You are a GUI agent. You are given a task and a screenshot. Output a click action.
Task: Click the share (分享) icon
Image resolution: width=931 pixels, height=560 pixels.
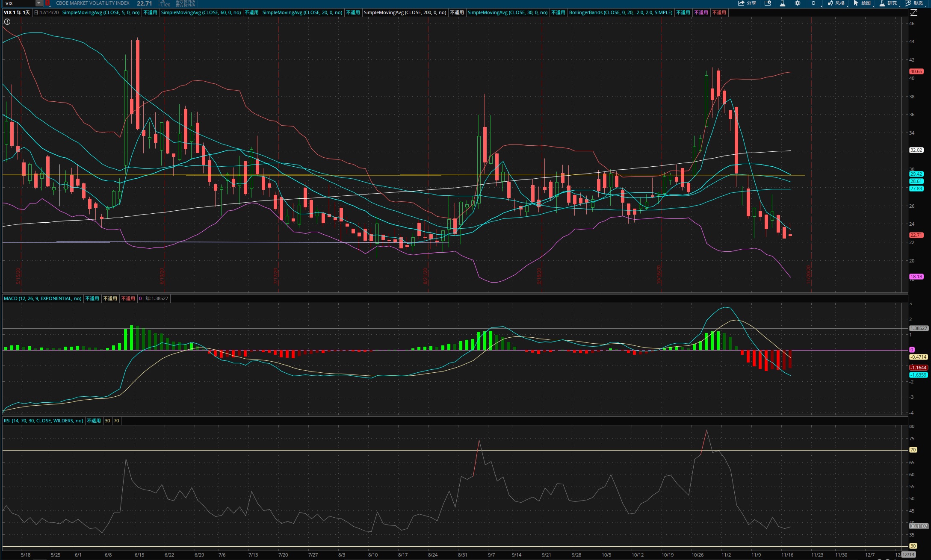click(747, 3)
